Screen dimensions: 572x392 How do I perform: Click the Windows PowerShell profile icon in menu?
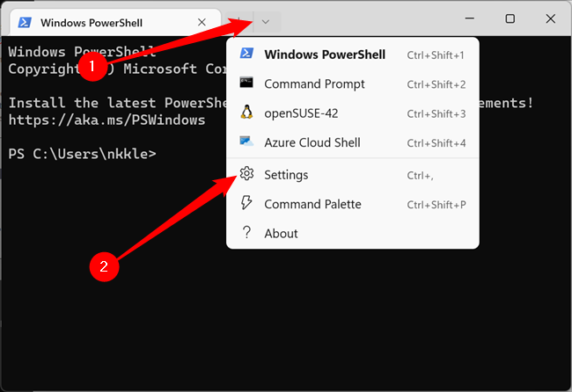247,54
